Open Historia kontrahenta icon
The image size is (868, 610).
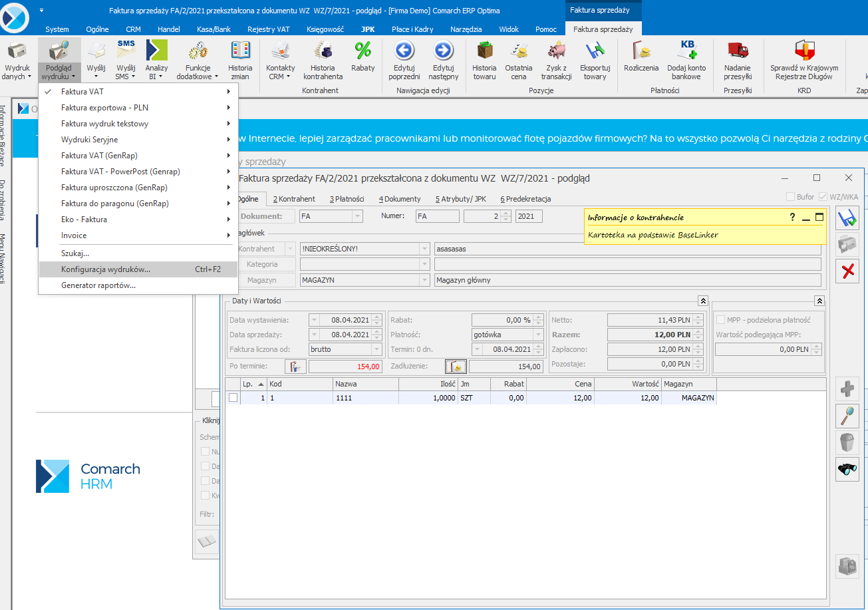(x=323, y=51)
